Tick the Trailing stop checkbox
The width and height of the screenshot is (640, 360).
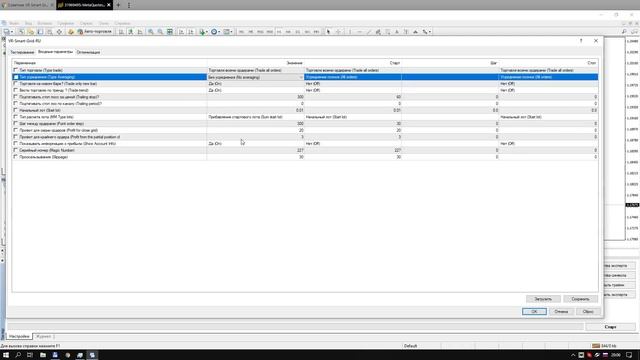coord(16,97)
